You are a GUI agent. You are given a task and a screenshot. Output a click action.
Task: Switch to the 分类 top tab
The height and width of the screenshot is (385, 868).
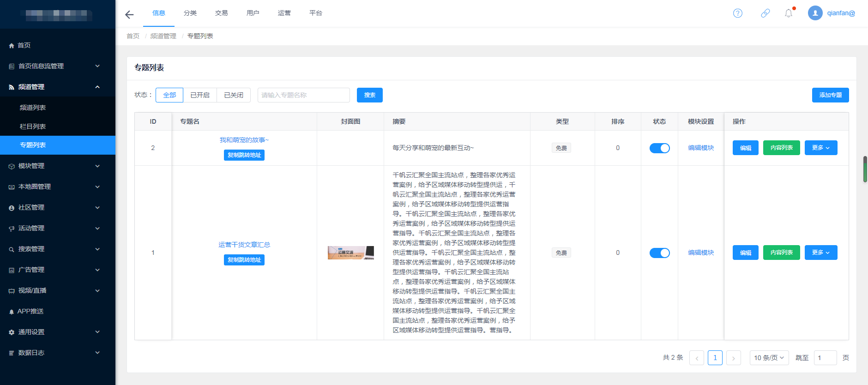click(190, 13)
